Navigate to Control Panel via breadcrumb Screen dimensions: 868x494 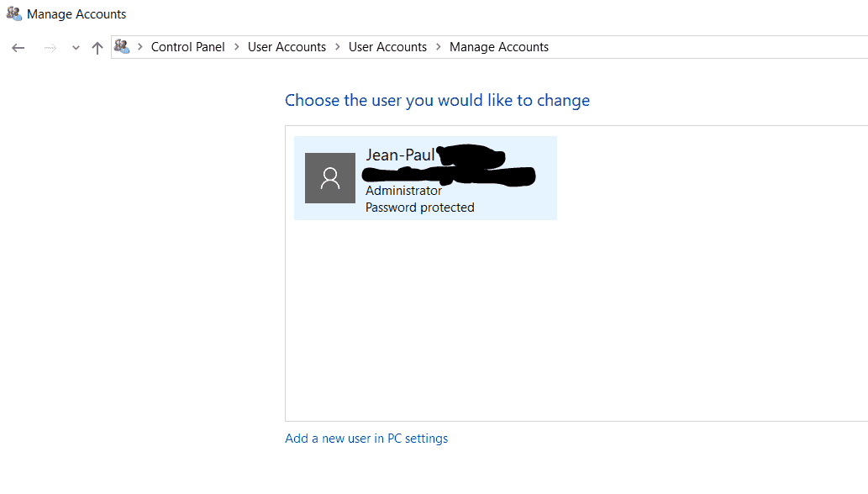pyautogui.click(x=187, y=47)
